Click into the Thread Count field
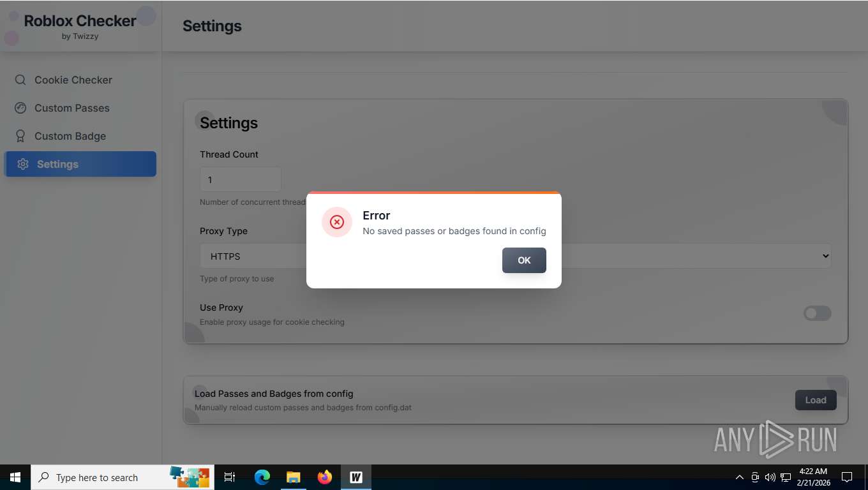Screen dimensions: 868x490 coord(241,179)
